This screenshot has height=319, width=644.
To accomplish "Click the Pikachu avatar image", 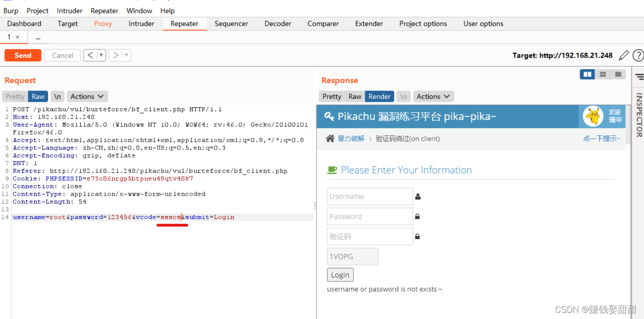I will click(593, 116).
